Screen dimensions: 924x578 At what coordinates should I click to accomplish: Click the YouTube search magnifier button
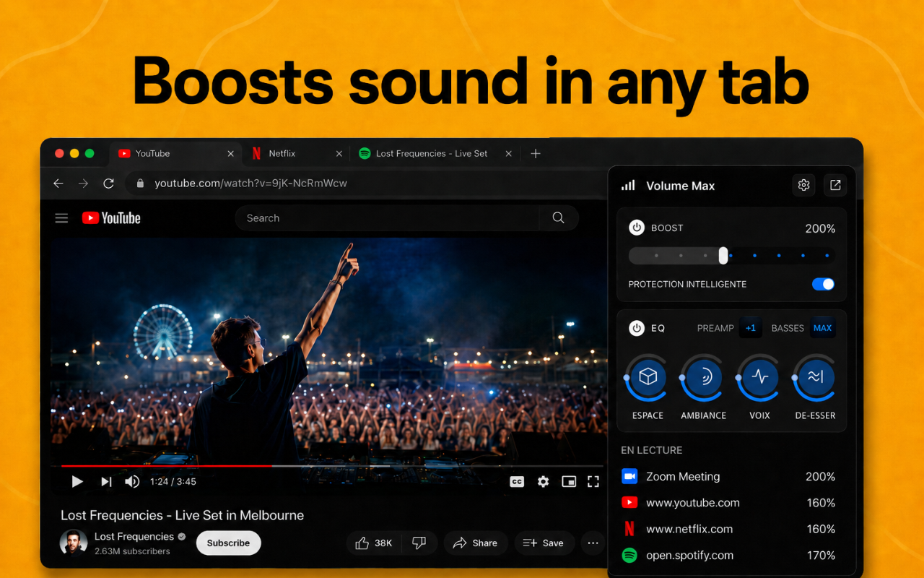point(559,218)
